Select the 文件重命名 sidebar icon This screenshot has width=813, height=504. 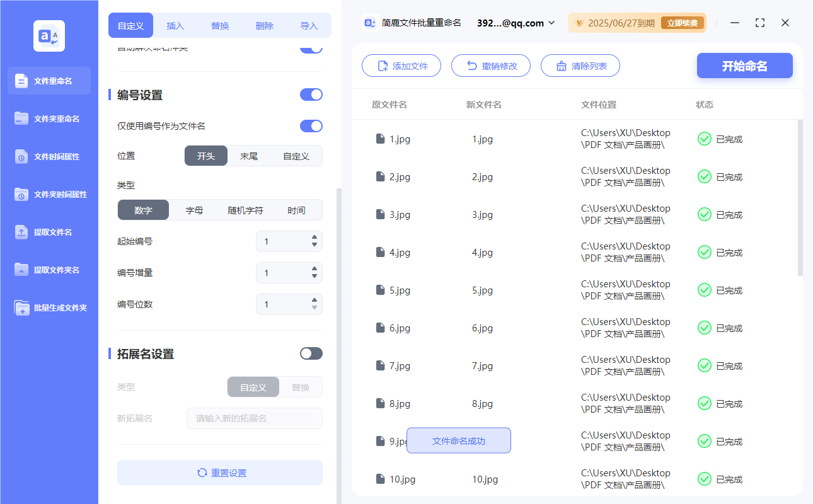[49, 81]
